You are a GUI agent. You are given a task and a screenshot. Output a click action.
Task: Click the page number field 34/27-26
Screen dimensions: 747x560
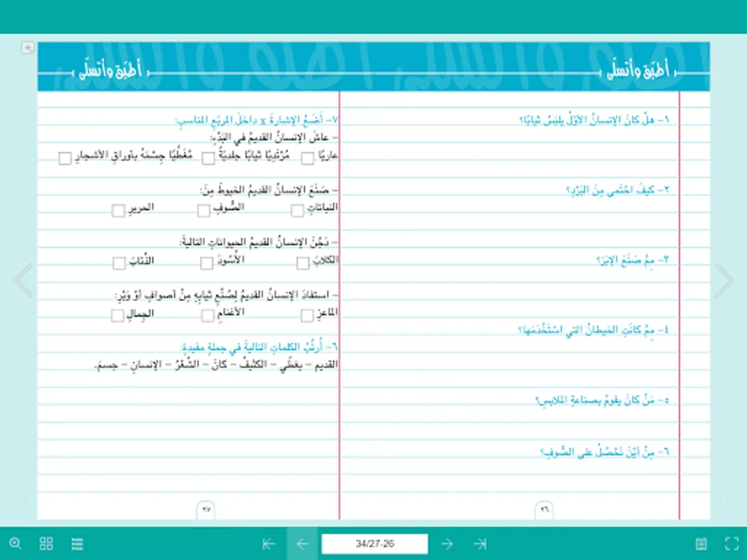tap(375, 544)
